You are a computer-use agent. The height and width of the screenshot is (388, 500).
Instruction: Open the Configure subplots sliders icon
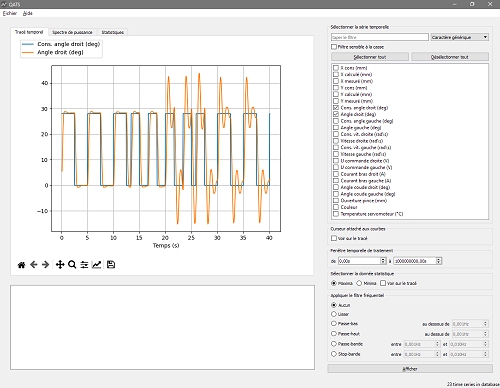[84, 265]
